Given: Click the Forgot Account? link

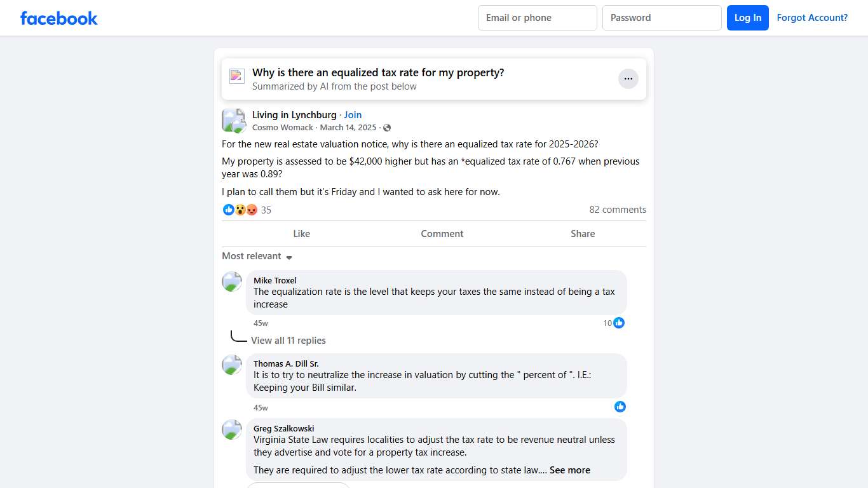Looking at the screenshot, I should (812, 18).
